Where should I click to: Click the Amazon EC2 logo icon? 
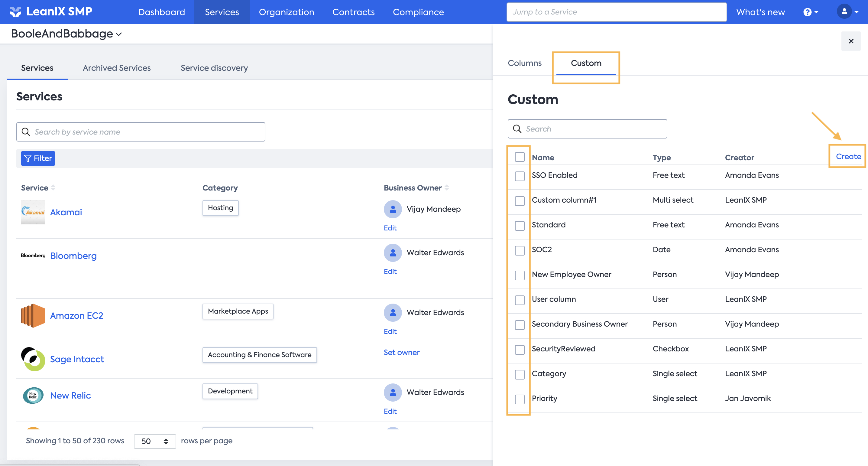(33, 316)
